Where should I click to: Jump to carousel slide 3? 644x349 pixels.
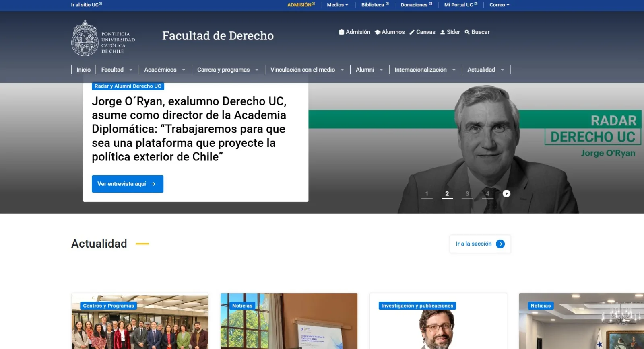(x=467, y=194)
